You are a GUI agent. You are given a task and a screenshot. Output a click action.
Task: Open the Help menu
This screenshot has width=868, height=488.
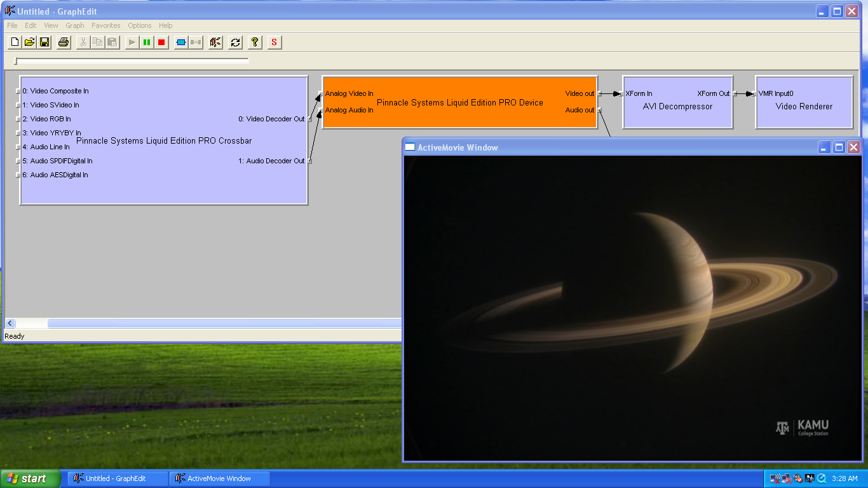pyautogui.click(x=166, y=25)
